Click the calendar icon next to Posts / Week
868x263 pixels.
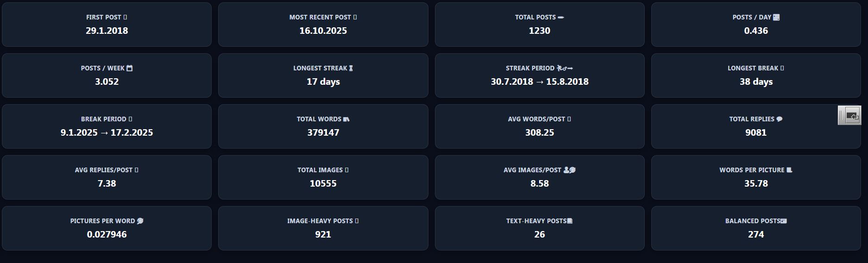129,68
